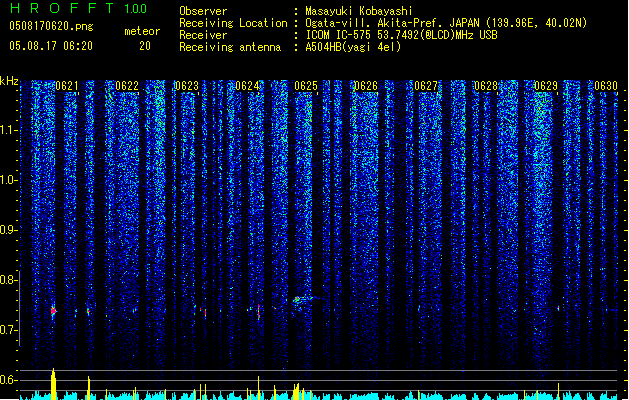Click the HROFFT 1.0.0 title text

click(78, 8)
